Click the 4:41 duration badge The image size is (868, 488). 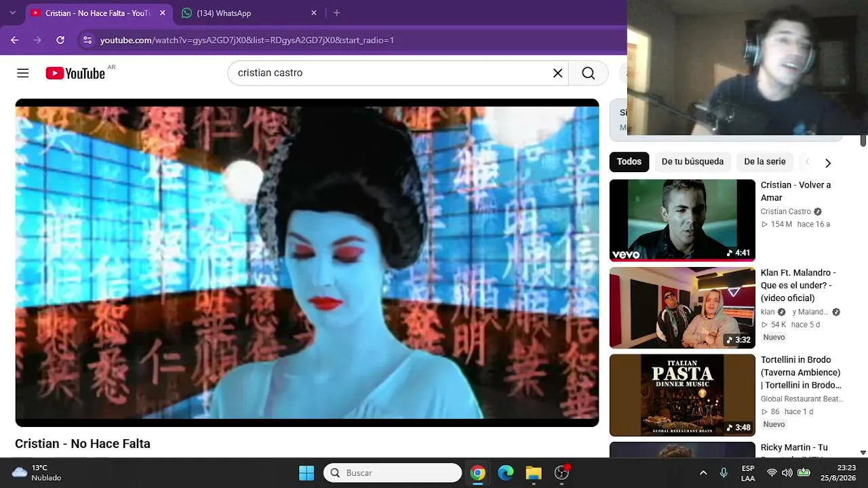tap(738, 253)
